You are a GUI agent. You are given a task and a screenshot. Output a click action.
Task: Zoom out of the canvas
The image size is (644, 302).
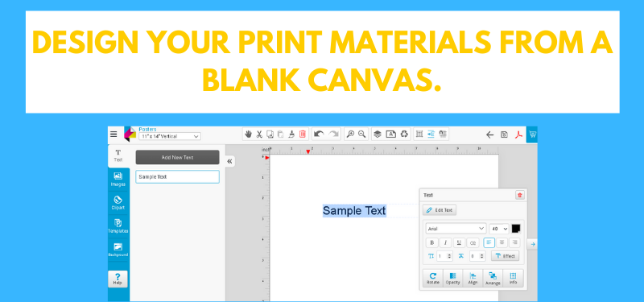click(361, 134)
